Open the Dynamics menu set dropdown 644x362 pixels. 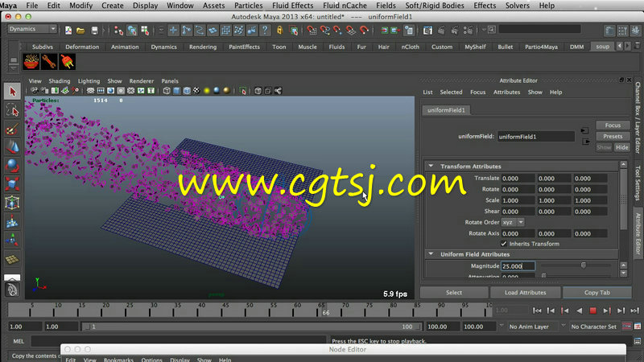(x=32, y=29)
